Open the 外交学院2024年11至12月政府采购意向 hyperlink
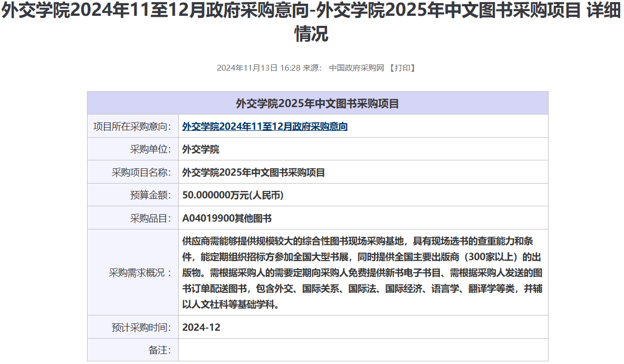The image size is (624, 364). tap(265, 127)
